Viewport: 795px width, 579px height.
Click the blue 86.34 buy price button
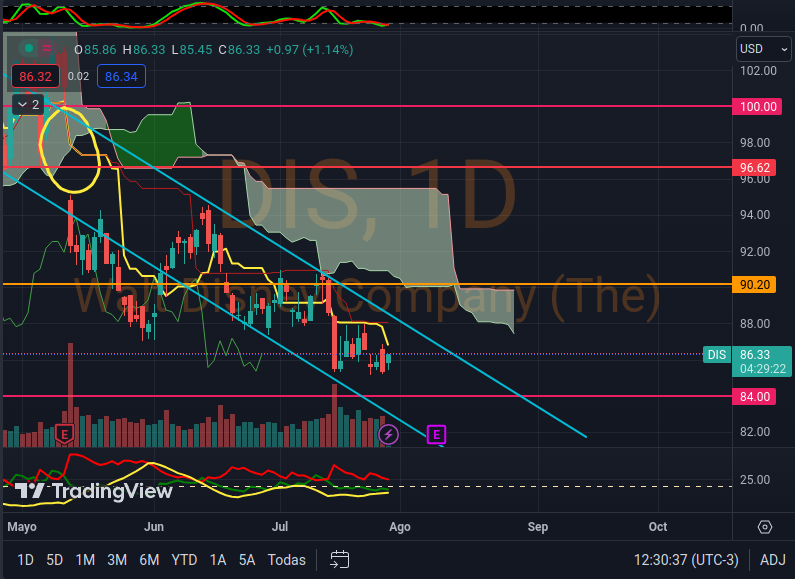pos(120,75)
